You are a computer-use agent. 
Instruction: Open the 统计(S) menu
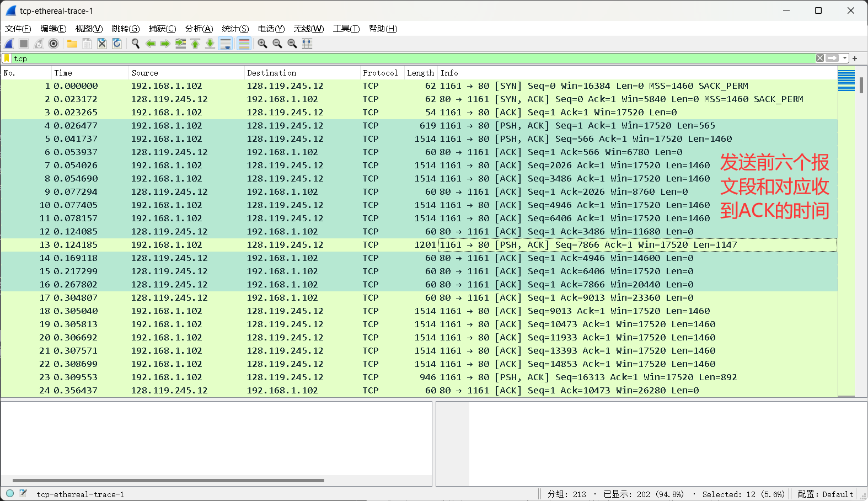point(235,29)
